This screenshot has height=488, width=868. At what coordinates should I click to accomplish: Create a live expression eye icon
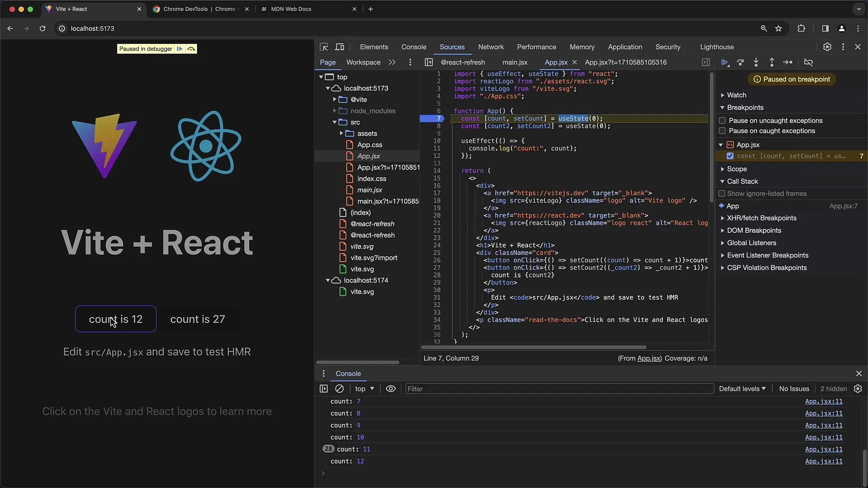pos(391,389)
